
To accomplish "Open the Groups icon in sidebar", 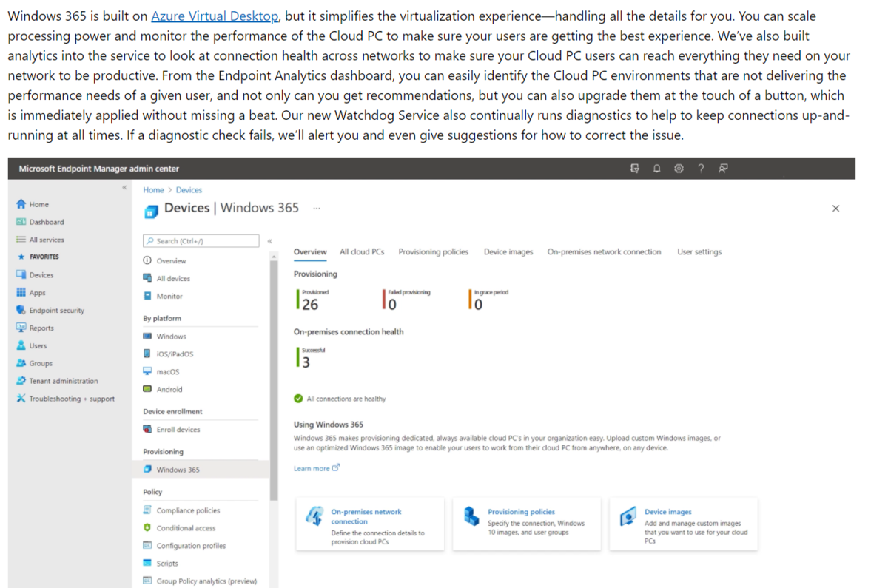I will point(21,363).
